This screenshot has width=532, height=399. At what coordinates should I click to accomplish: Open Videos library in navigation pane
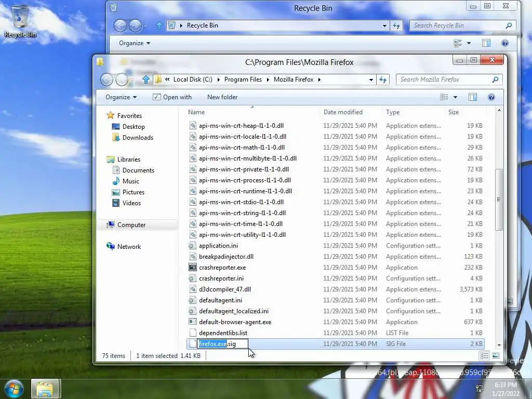[131, 203]
